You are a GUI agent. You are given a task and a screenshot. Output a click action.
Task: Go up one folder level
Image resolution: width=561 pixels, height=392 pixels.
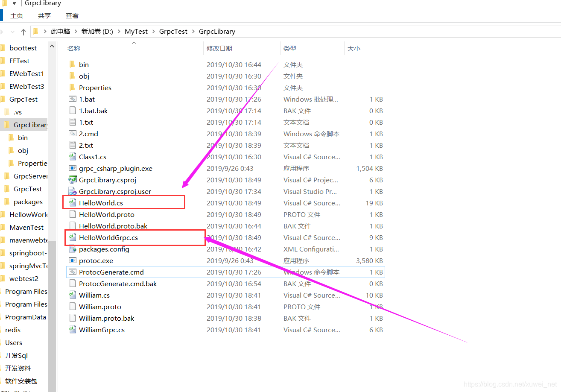(23, 32)
